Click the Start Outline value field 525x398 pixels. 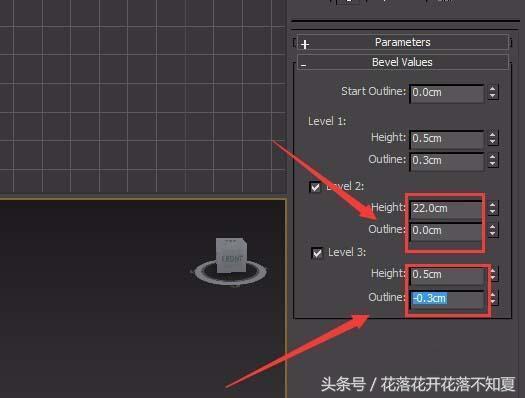click(447, 93)
